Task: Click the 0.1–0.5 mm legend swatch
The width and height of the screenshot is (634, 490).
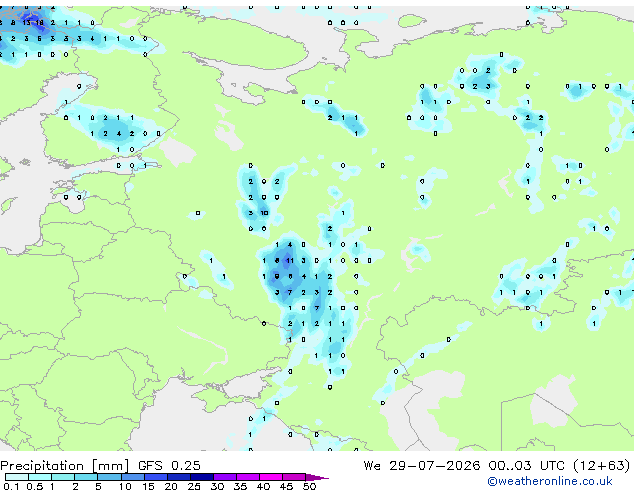Action: [17, 477]
